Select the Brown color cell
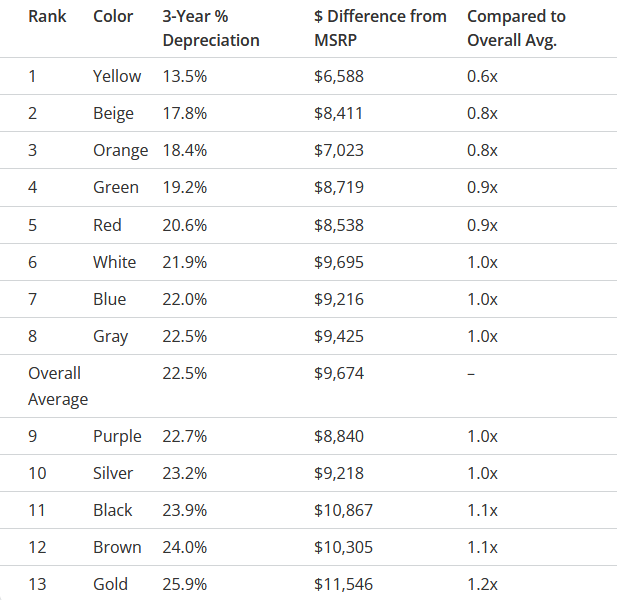 117,547
